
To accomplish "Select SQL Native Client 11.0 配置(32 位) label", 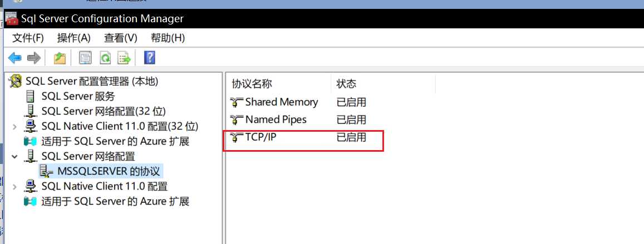I will [x=120, y=126].
